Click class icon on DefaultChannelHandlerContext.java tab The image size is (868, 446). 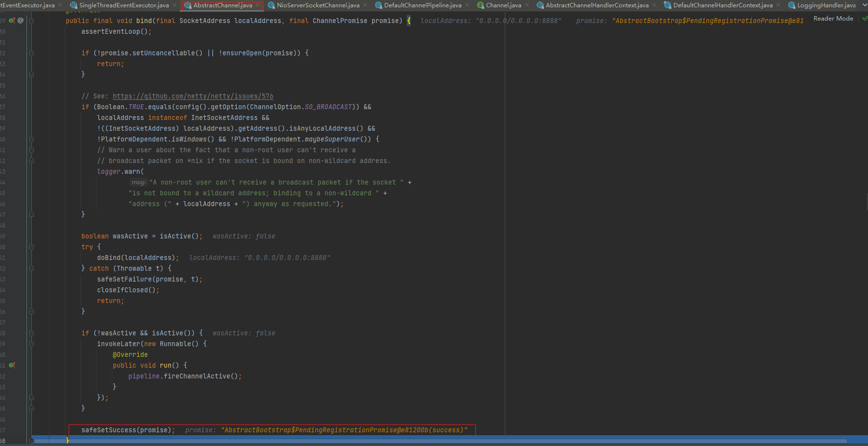coord(668,5)
